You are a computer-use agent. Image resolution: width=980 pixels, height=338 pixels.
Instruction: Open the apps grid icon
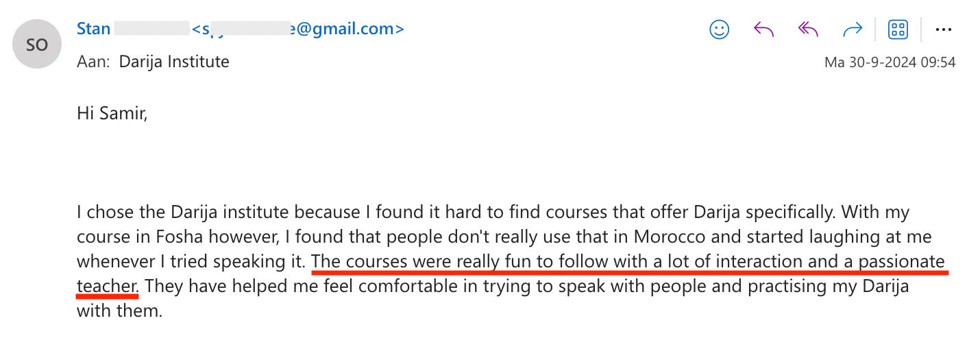pos(898,29)
